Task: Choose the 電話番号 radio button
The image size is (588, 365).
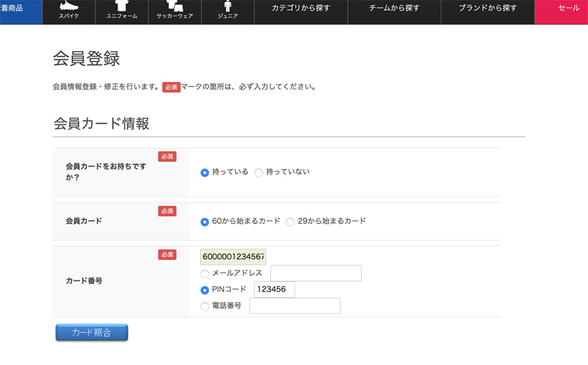Action: tap(205, 306)
